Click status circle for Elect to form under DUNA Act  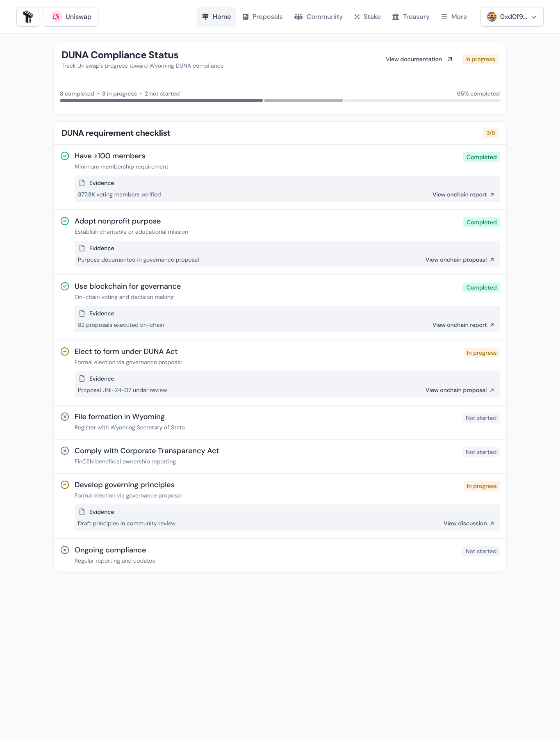click(x=65, y=351)
